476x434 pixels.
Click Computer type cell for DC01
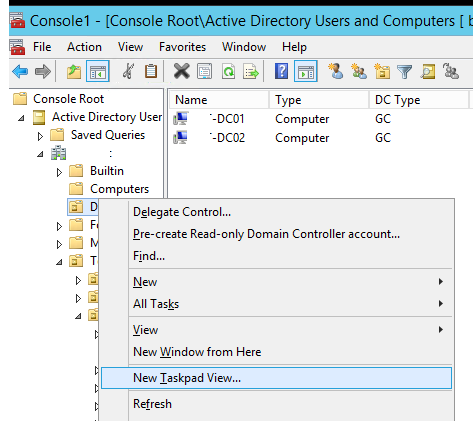302,119
